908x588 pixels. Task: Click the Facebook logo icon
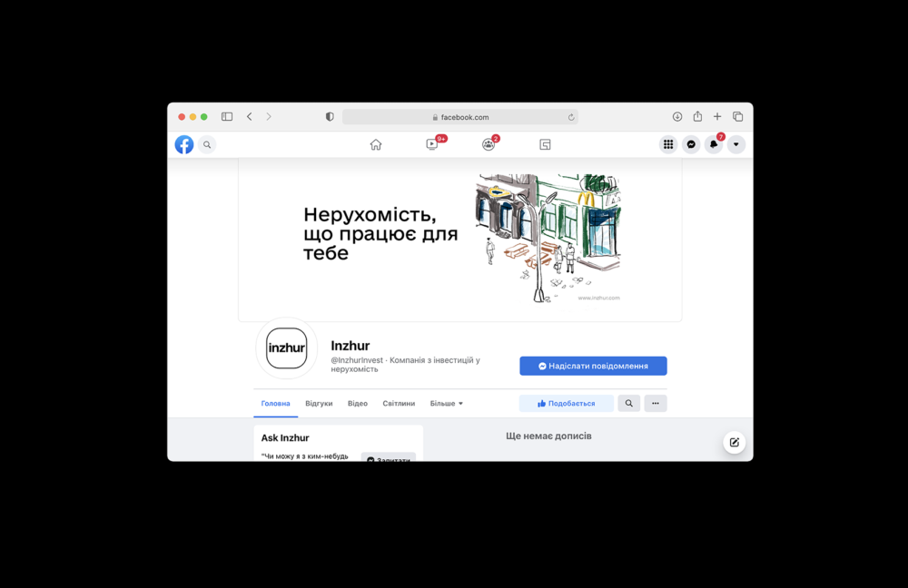(x=184, y=144)
